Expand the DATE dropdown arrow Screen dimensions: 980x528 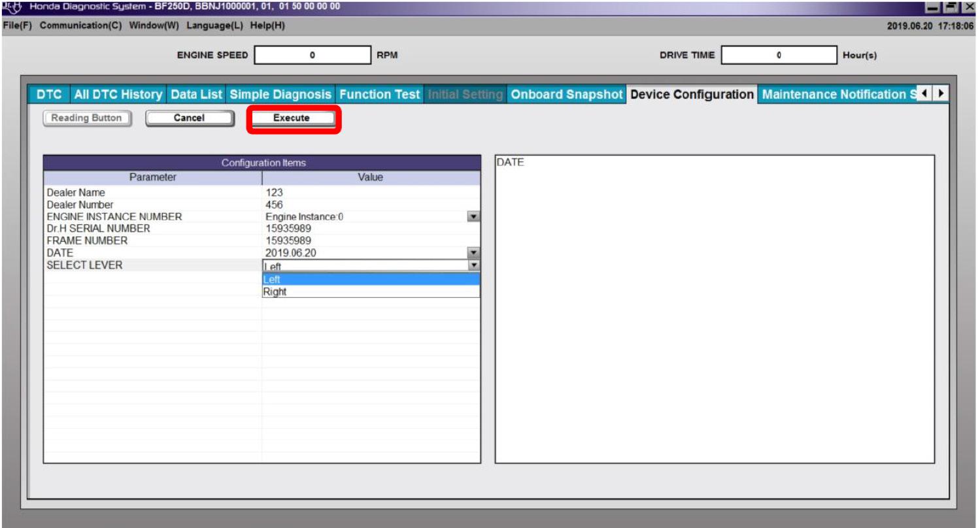(475, 253)
